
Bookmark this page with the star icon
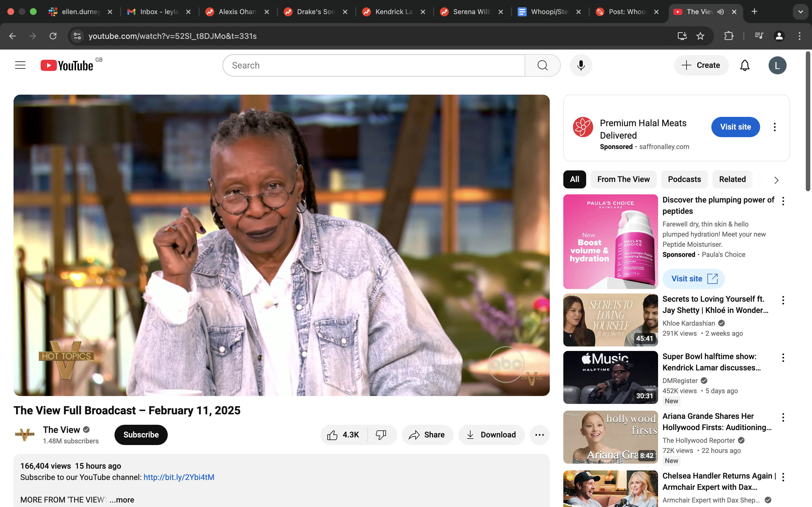pyautogui.click(x=700, y=36)
